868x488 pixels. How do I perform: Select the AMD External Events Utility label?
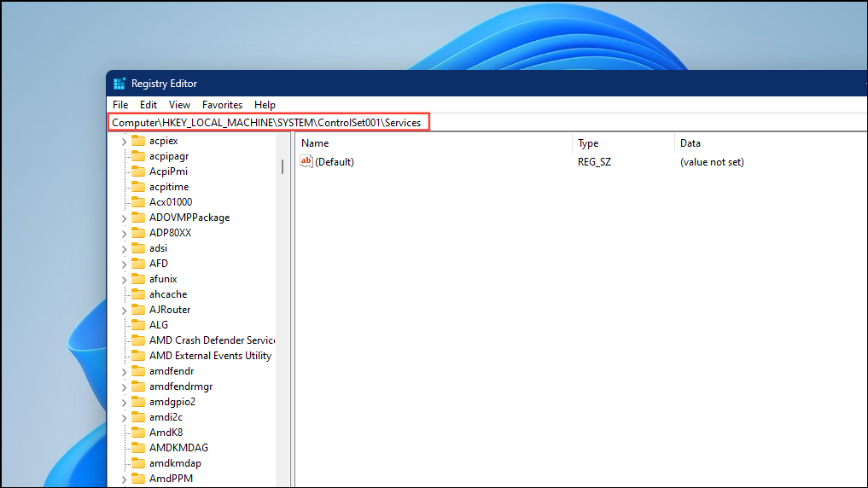pyautogui.click(x=210, y=356)
